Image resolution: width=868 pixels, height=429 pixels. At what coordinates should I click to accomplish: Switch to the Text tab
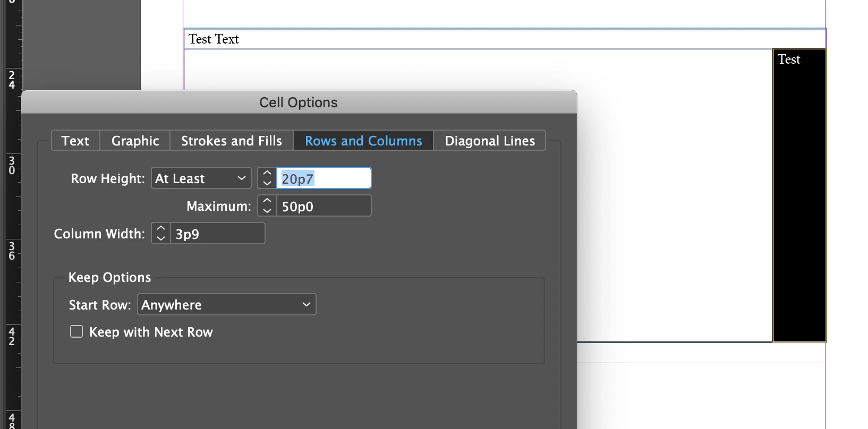point(75,141)
